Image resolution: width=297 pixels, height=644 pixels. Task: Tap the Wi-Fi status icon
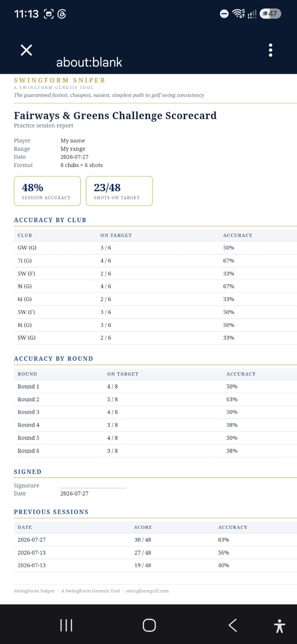tap(238, 14)
